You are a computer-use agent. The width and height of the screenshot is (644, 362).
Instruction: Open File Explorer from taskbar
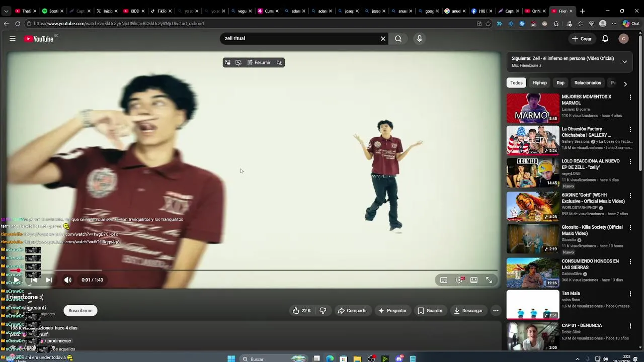357,359
